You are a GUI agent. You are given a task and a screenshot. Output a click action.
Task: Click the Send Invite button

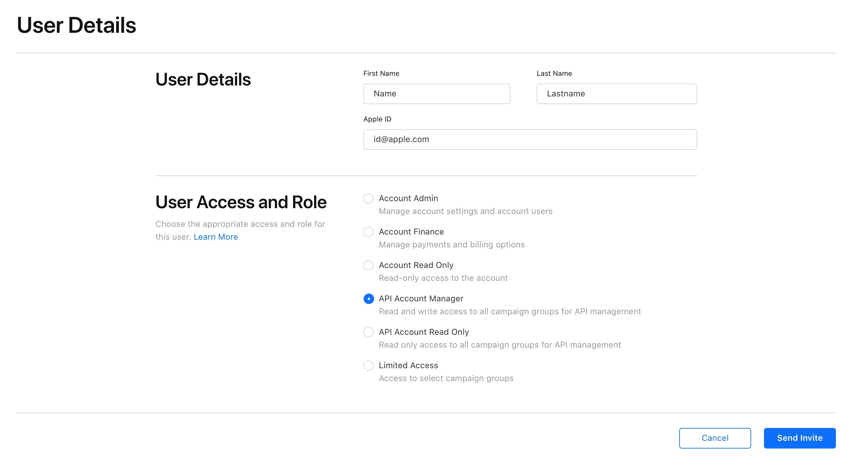tap(799, 438)
